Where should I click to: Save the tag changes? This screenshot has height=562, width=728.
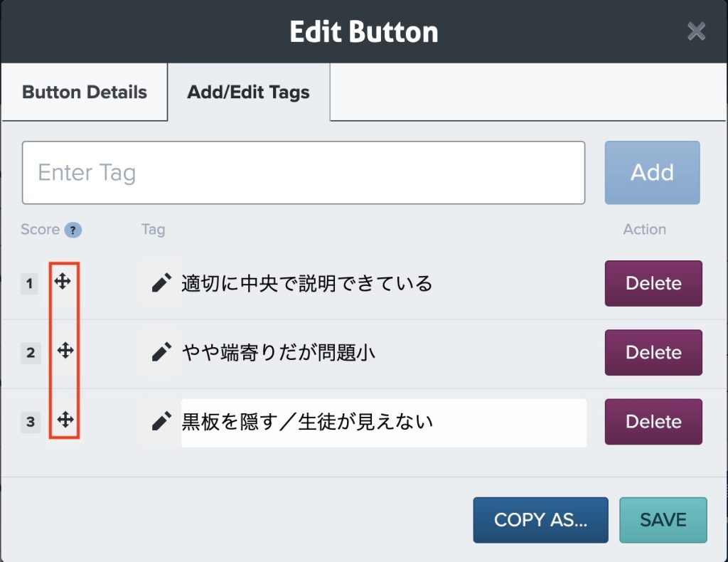click(663, 520)
